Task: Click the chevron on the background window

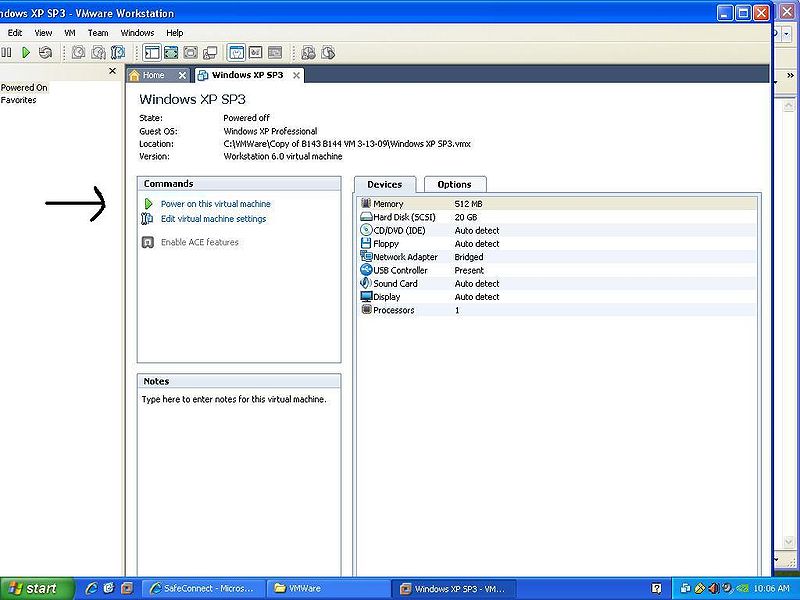Action: coord(790,76)
